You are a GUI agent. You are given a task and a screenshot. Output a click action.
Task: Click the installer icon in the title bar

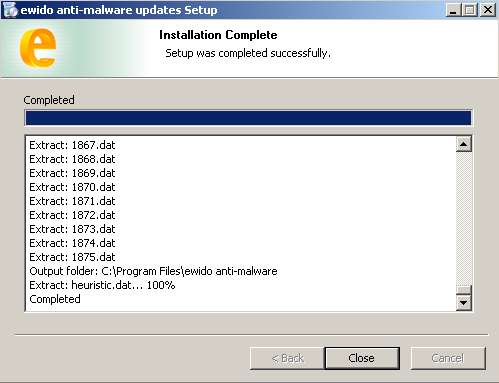(x=10, y=9)
